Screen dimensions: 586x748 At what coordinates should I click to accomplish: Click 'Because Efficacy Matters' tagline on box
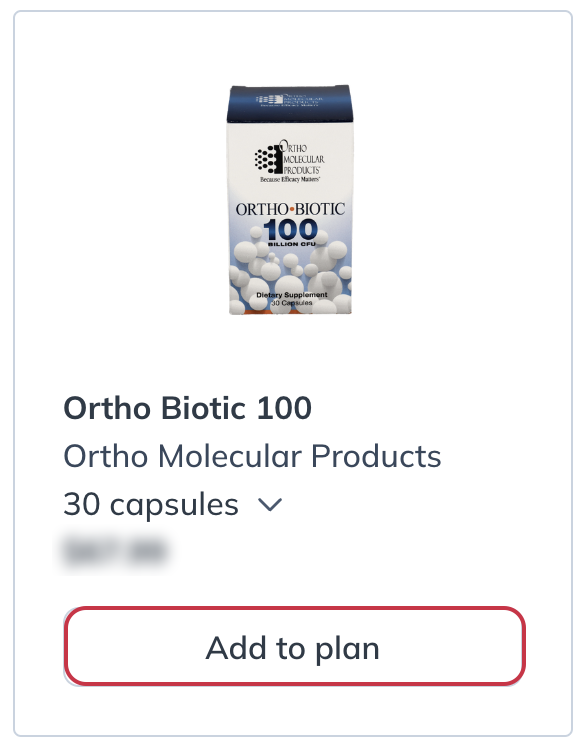pyautogui.click(x=290, y=179)
